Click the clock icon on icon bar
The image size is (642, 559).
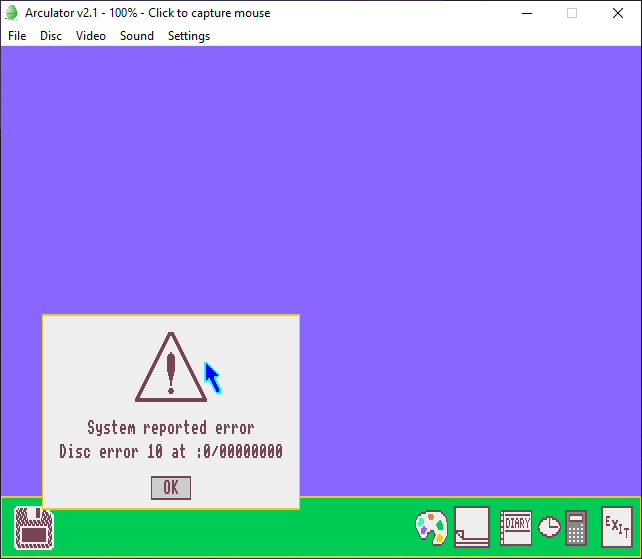(550, 527)
